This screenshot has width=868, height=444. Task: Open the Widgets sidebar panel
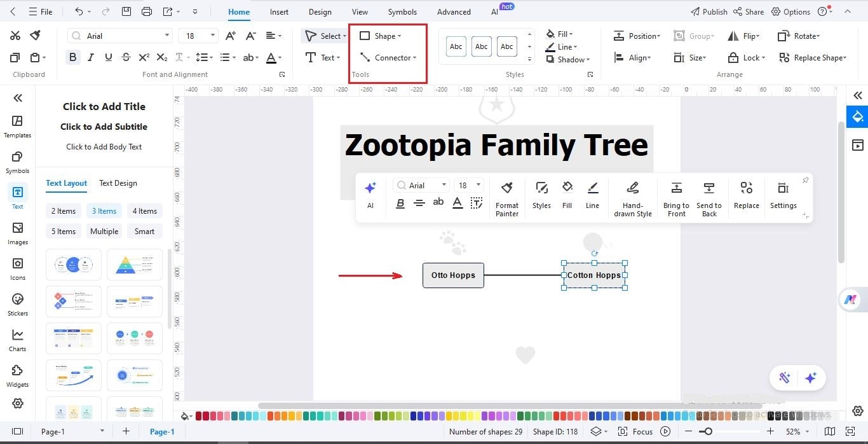tap(18, 376)
